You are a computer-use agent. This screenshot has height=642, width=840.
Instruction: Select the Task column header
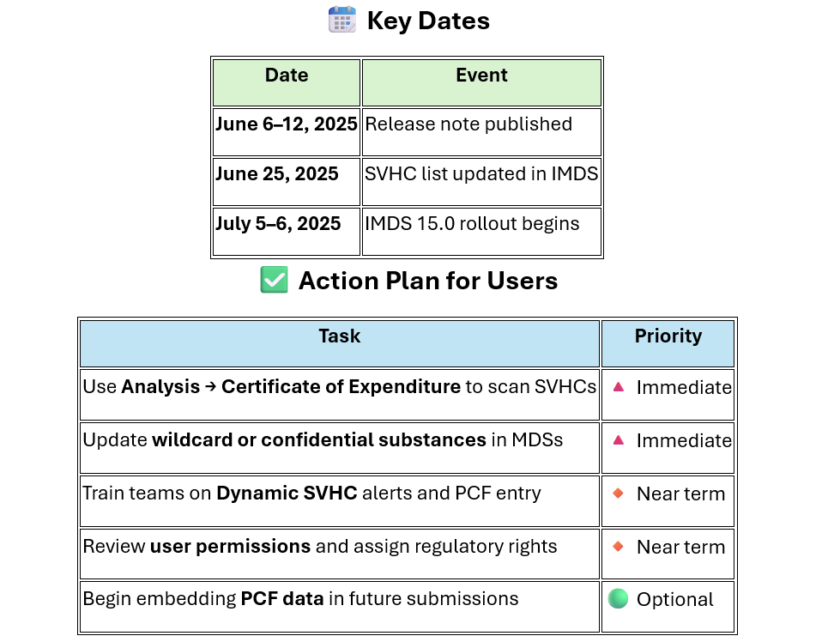click(x=340, y=343)
